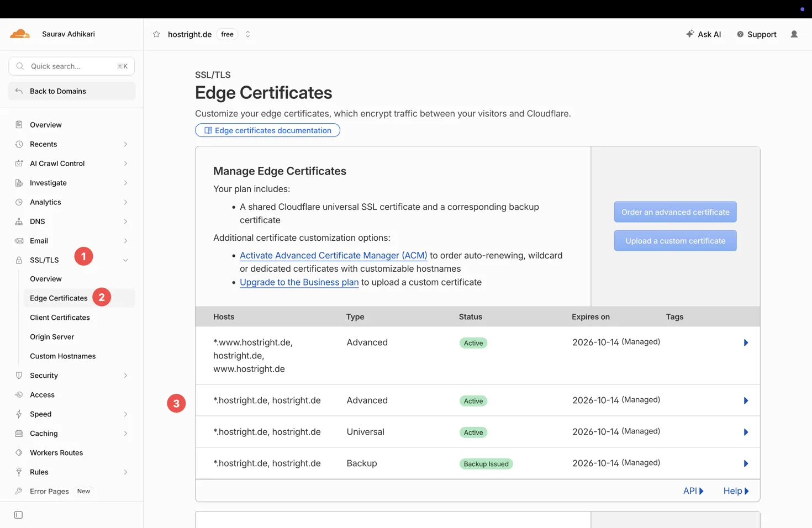Expand the Caching chevron

tap(125, 434)
